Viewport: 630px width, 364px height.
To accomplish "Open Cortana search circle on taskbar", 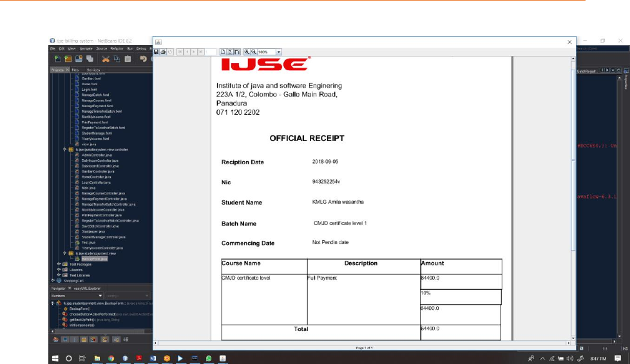I will point(69,358).
